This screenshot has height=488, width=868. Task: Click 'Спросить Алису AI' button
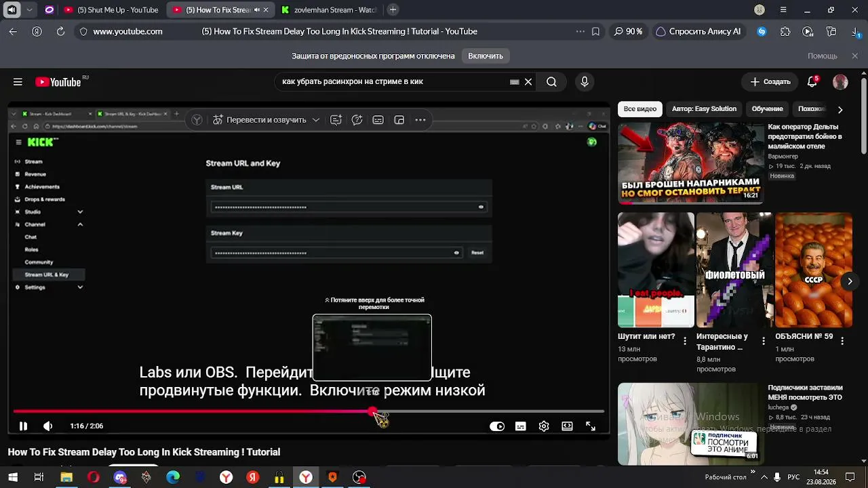[x=698, y=31]
